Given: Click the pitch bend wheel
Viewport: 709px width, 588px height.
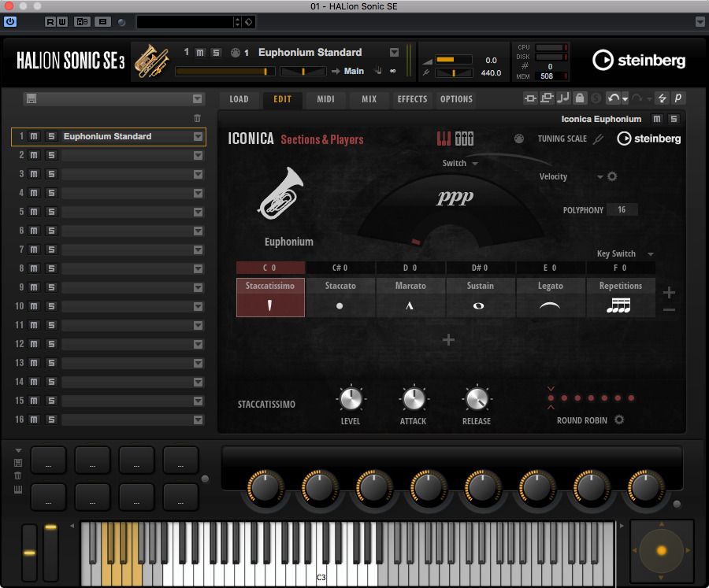Looking at the screenshot, I should click(29, 553).
